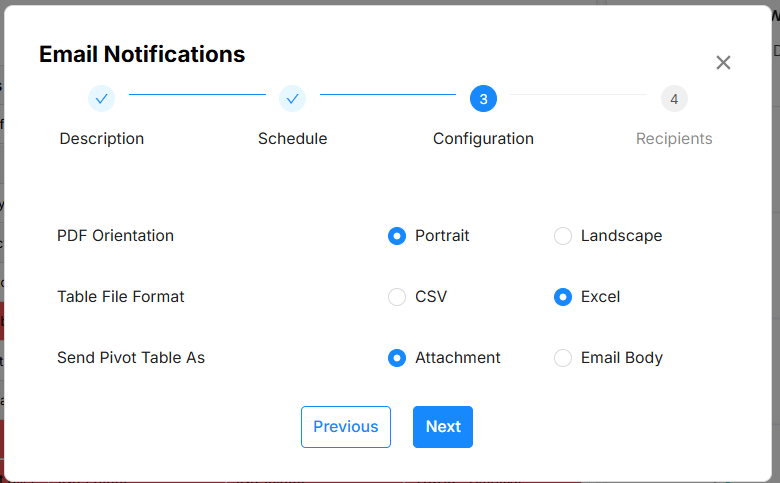Click the Description step checkmark icon
780x483 pixels.
[x=101, y=98]
